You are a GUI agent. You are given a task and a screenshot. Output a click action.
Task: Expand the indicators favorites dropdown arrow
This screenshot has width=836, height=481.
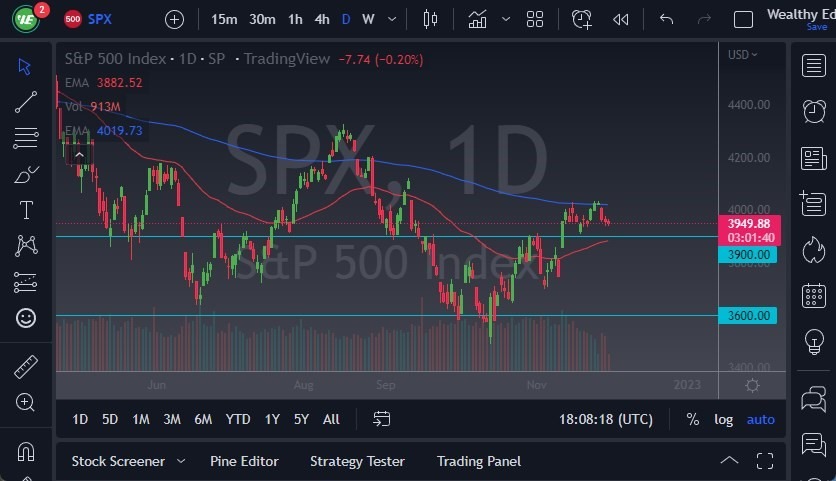(506, 20)
